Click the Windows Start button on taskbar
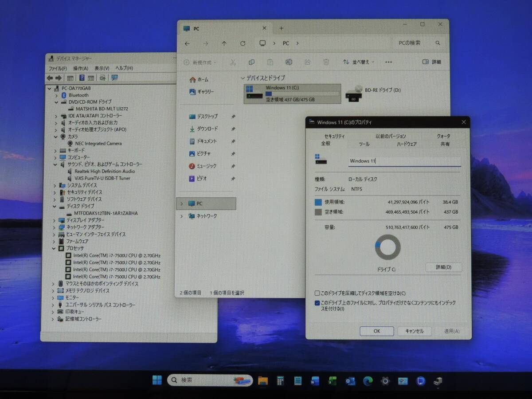The image size is (532, 399). click(x=157, y=380)
